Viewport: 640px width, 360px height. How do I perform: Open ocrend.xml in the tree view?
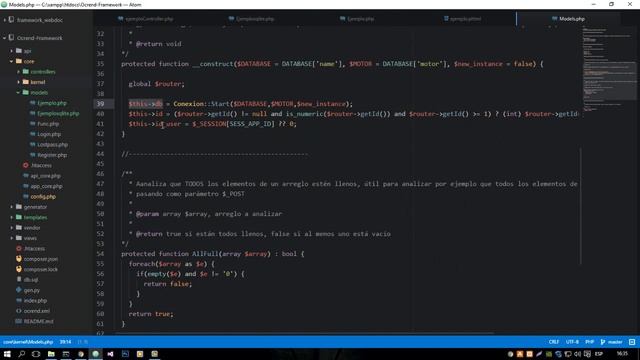pyautogui.click(x=37, y=311)
